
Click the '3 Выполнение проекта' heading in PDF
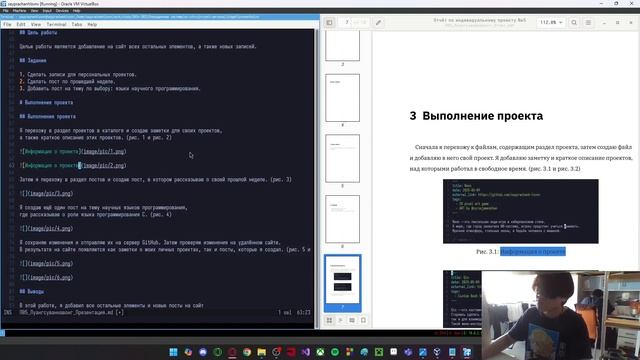476,116
